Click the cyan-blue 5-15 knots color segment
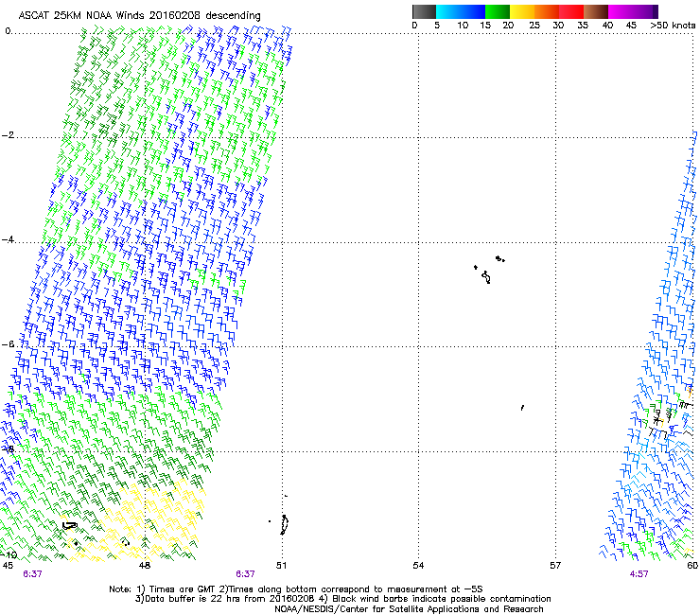This screenshot has width=700, height=615. pos(461,11)
